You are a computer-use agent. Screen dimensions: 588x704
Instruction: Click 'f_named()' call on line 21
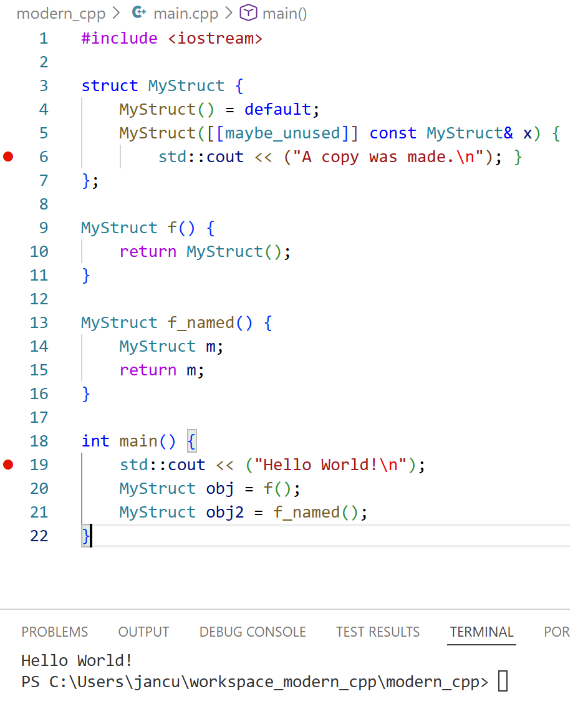coord(316,513)
